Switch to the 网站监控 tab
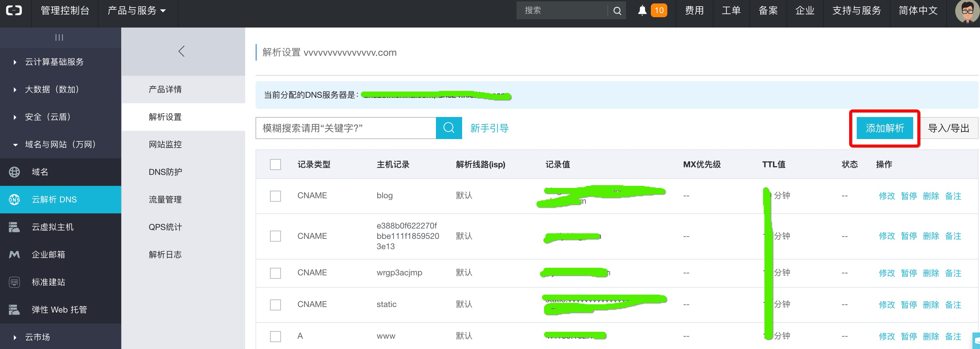Screen dimensions: 980x349 coord(165,145)
